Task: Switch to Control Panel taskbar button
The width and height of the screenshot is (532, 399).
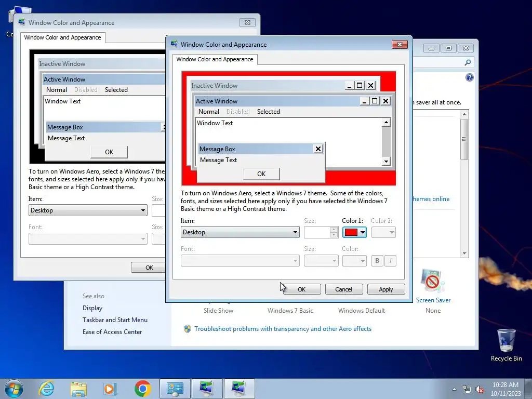Action: coord(175,389)
